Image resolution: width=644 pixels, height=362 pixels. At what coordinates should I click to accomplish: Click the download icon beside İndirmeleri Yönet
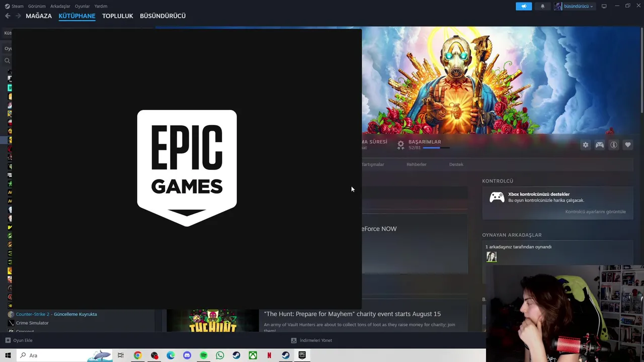294,340
